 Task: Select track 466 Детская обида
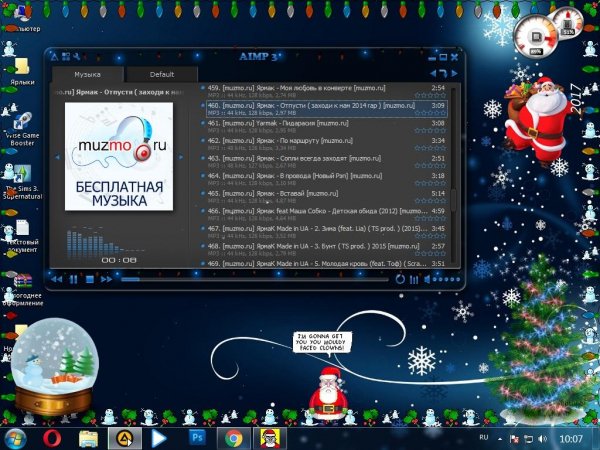pos(326,214)
